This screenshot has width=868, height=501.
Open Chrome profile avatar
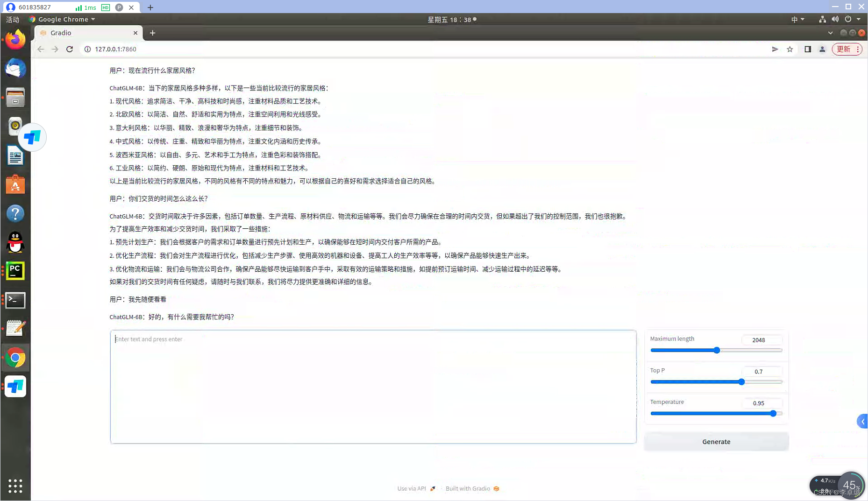[x=822, y=49]
